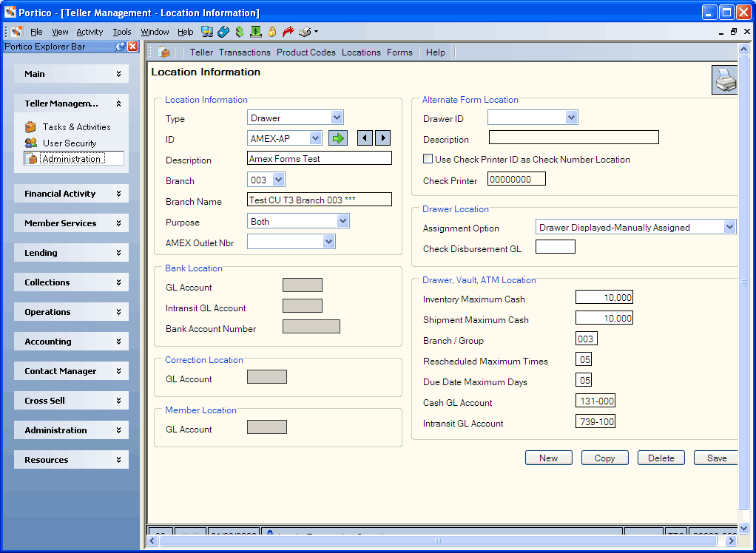Image resolution: width=756 pixels, height=553 pixels.
Task: Open the Product Codes menu
Action: 306,52
